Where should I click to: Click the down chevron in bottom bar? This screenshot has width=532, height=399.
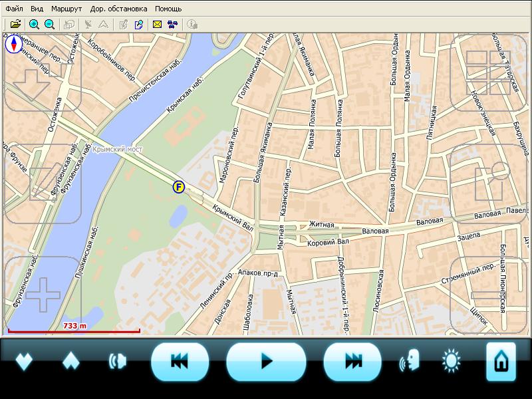point(25,362)
